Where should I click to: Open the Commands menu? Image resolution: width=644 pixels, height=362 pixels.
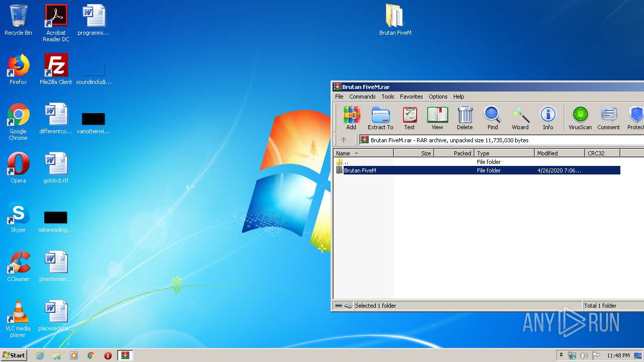point(362,97)
